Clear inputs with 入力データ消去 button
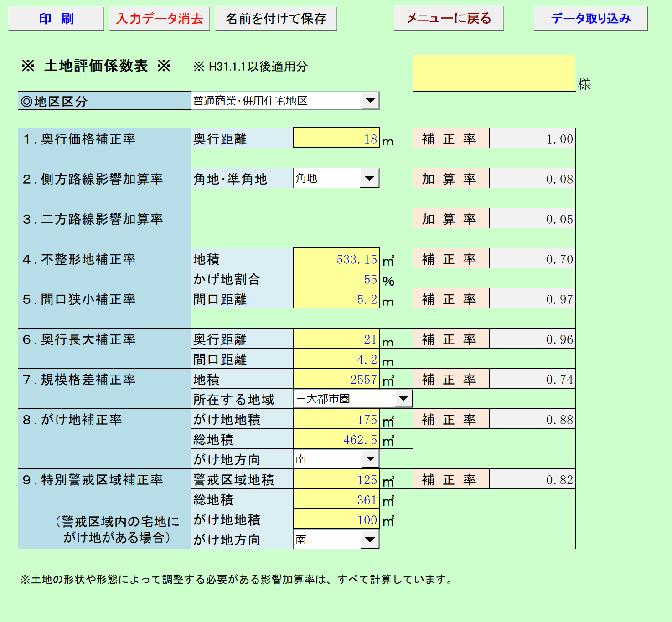The height and width of the screenshot is (622, 672). [x=160, y=19]
